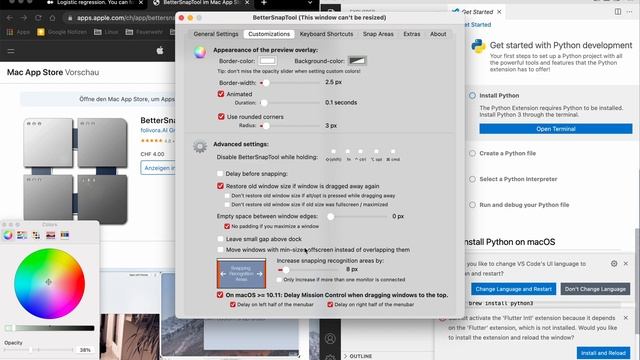Select the Customizations tab
The image size is (640, 360).
[x=269, y=34]
